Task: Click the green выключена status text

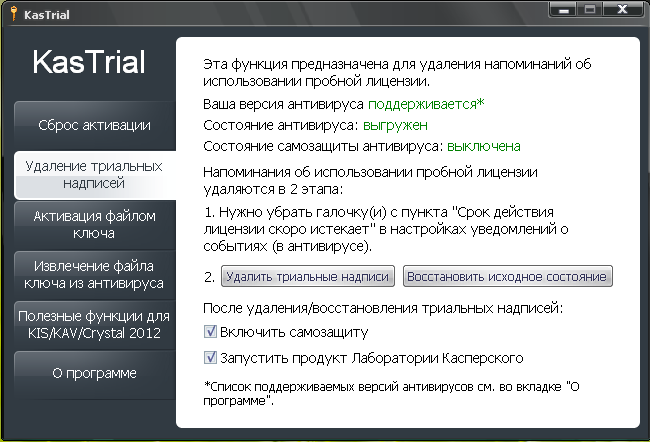Action: (484, 146)
